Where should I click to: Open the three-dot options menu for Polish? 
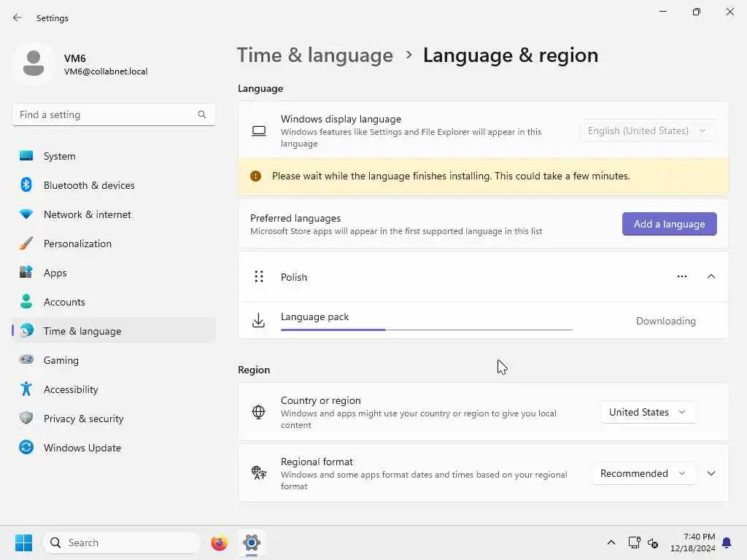coord(682,276)
